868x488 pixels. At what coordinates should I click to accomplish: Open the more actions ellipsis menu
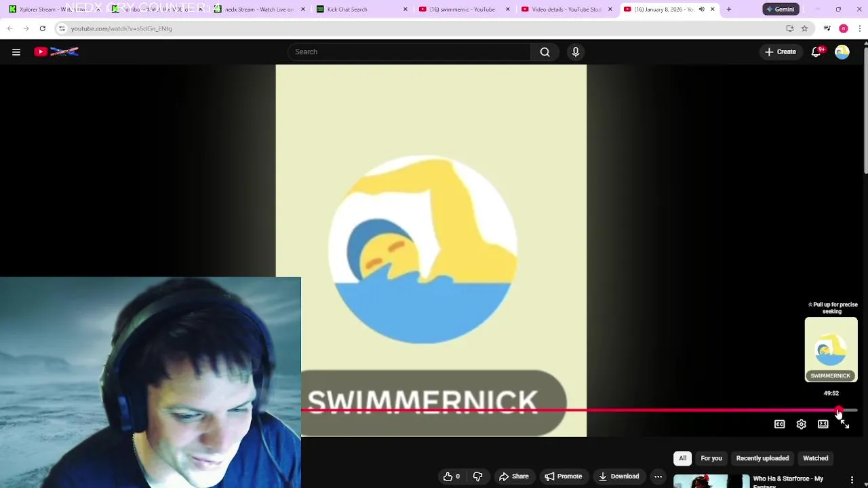(x=658, y=476)
